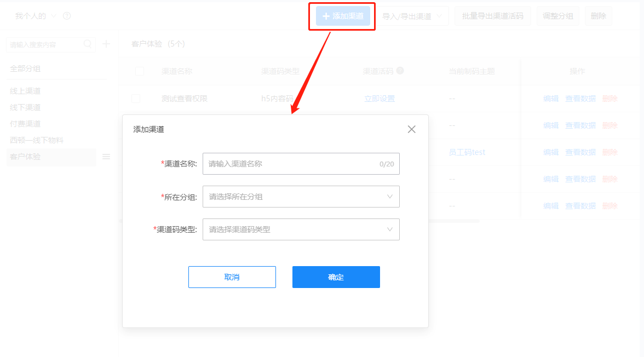This screenshot has height=357, width=644.
Task: Click the 确定 button
Action: click(336, 277)
